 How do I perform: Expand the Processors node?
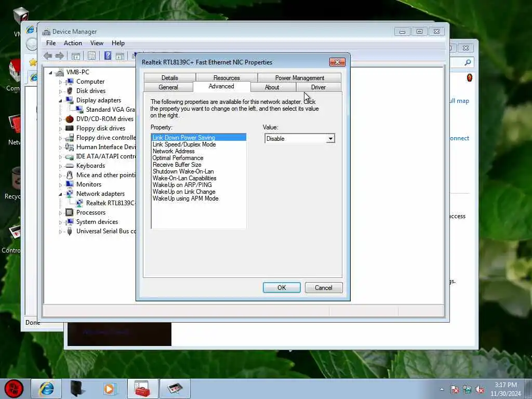pyautogui.click(x=60, y=212)
